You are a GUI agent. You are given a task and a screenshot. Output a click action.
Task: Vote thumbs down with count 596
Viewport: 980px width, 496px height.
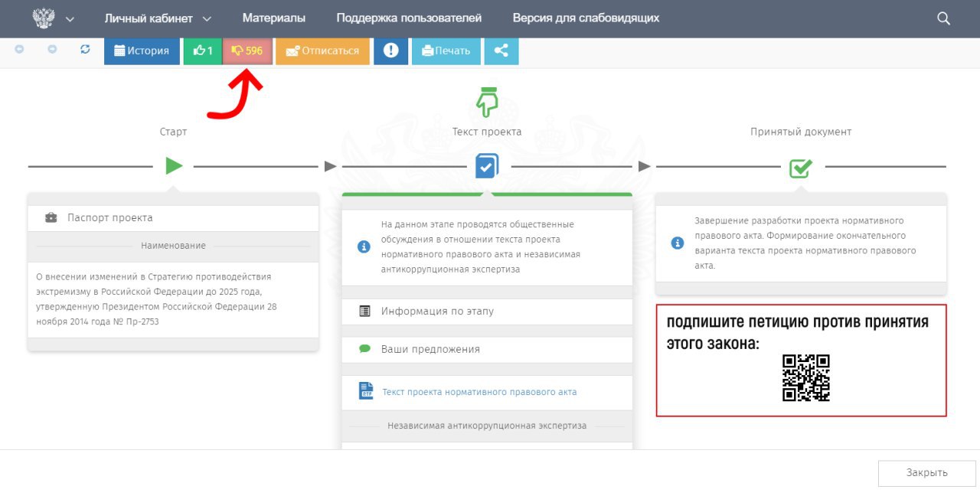(x=247, y=51)
